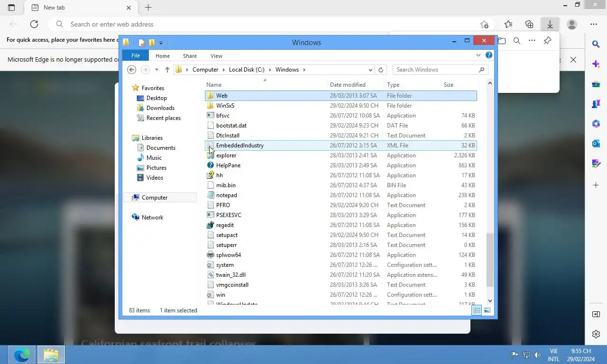Select Libraries in the navigation pane
The width and height of the screenshot is (607, 364).
click(152, 138)
